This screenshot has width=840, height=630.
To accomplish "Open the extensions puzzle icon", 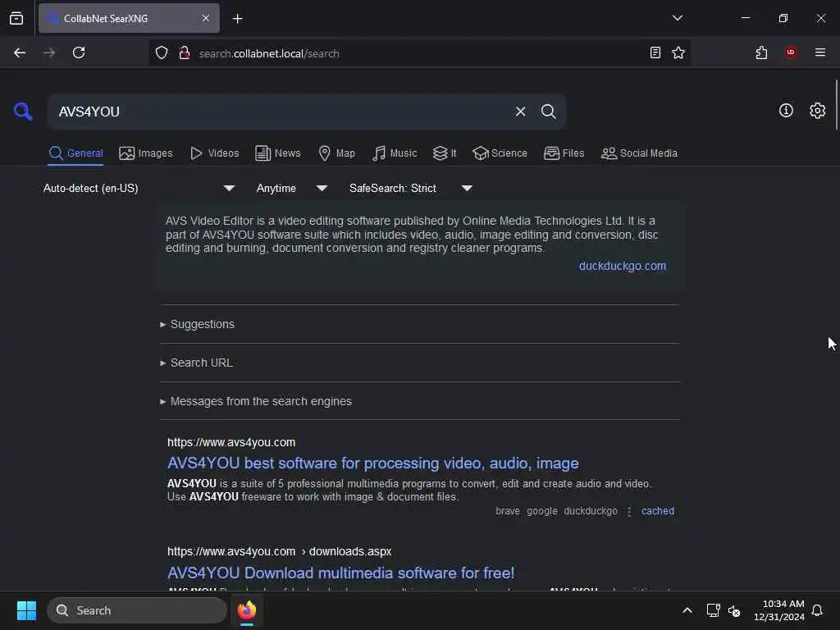I will [x=761, y=52].
